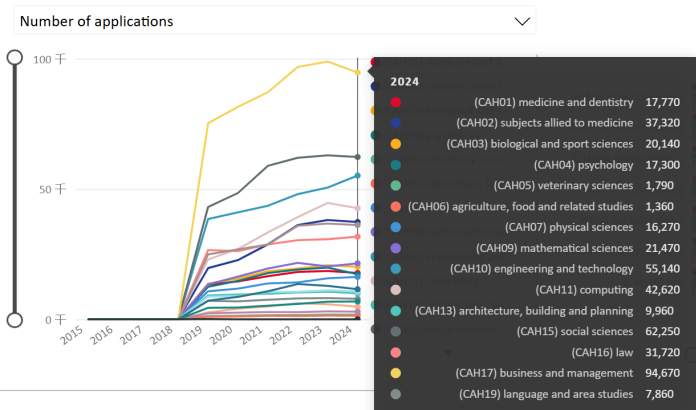The height and width of the screenshot is (410, 696).
Task: Click the green veterinary sciences color dot
Action: coord(397,186)
